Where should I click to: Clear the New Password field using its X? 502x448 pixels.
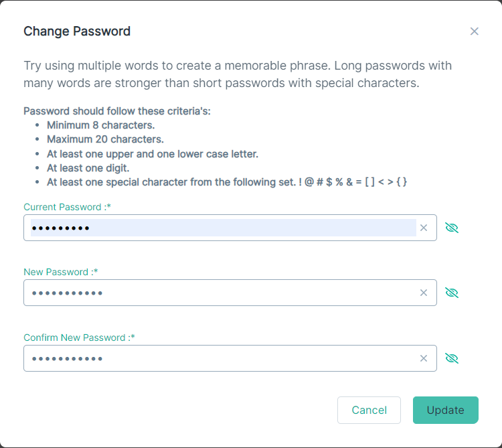(x=424, y=293)
